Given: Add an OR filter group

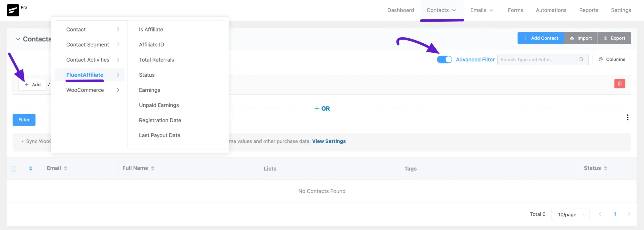Looking at the screenshot, I should tap(322, 109).
